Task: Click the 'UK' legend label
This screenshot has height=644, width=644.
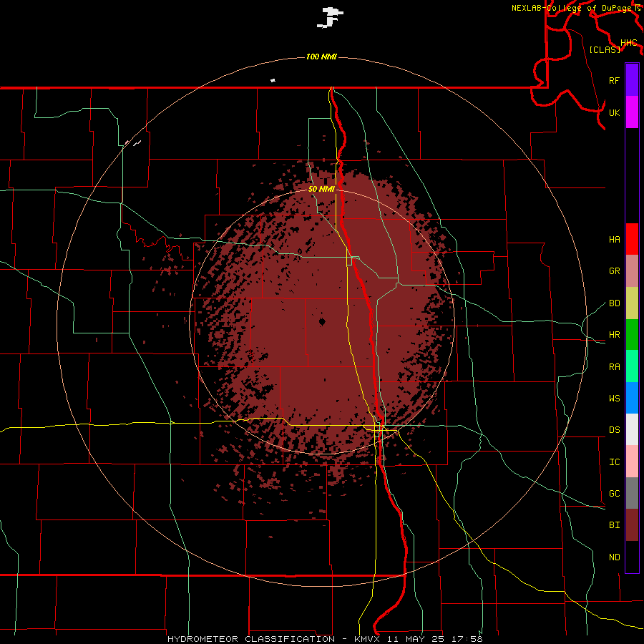Action: pyautogui.click(x=614, y=112)
